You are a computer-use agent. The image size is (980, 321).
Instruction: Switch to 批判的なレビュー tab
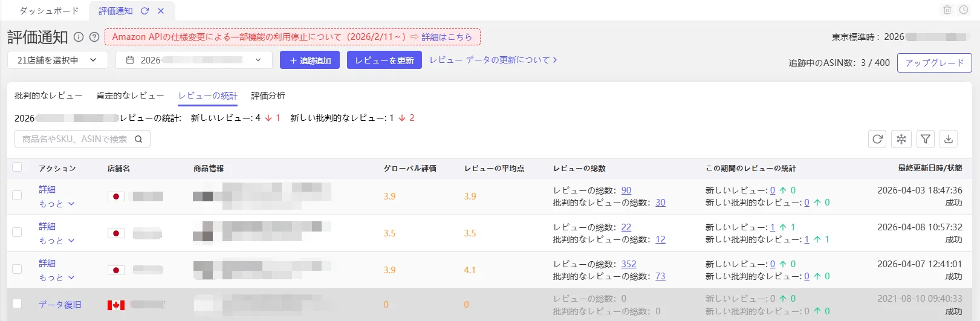[48, 96]
